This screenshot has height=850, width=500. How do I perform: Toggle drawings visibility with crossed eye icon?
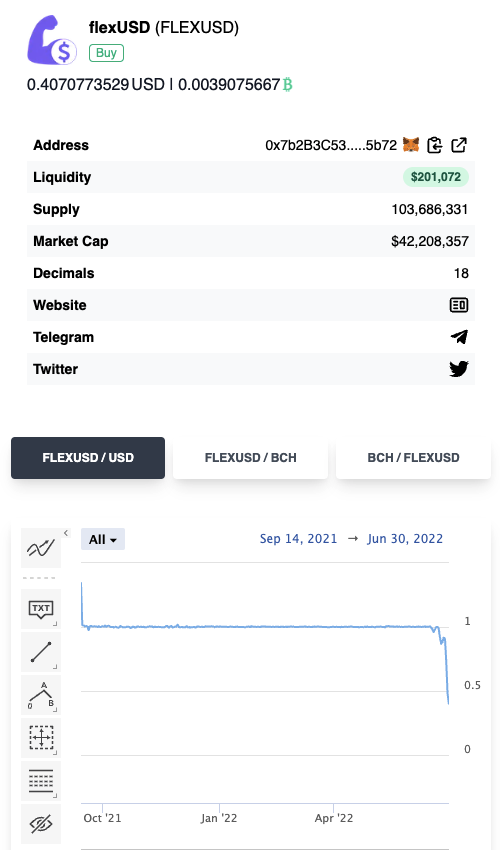tap(41, 824)
